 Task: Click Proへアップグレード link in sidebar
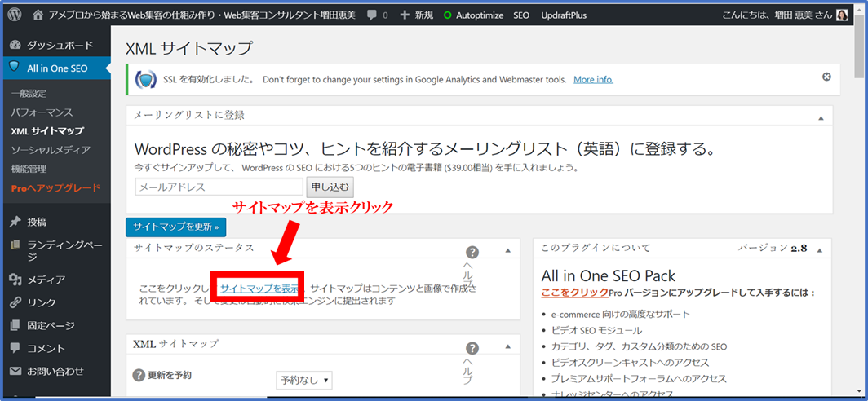click(x=55, y=187)
